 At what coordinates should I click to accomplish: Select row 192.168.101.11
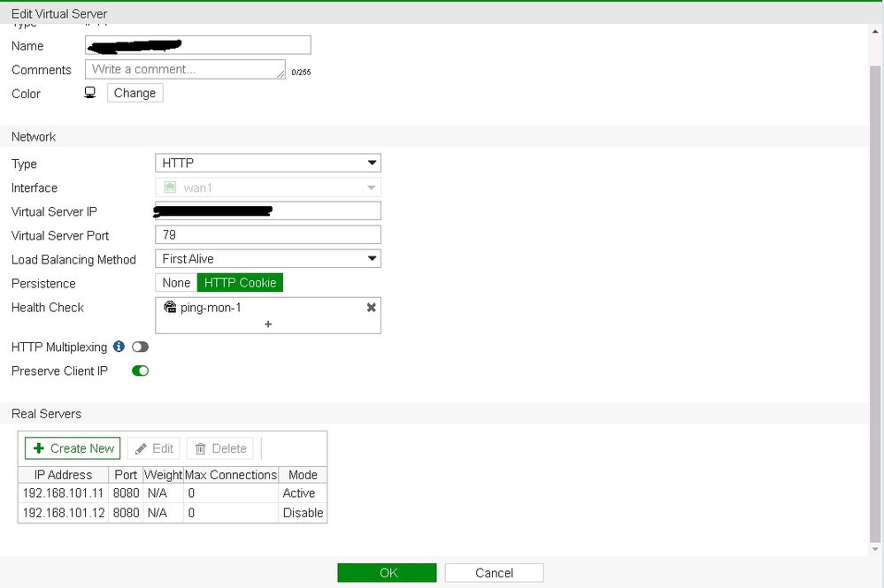pos(173,493)
